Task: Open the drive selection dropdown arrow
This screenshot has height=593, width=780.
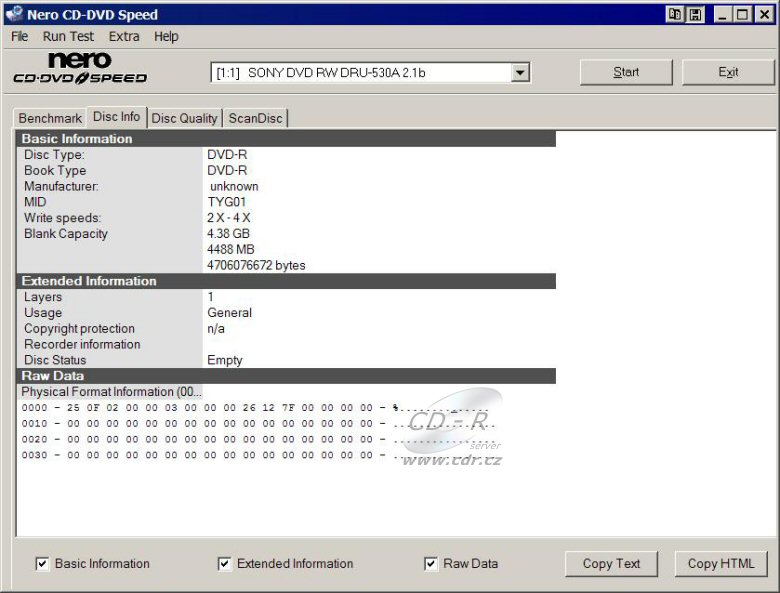Action: [520, 73]
